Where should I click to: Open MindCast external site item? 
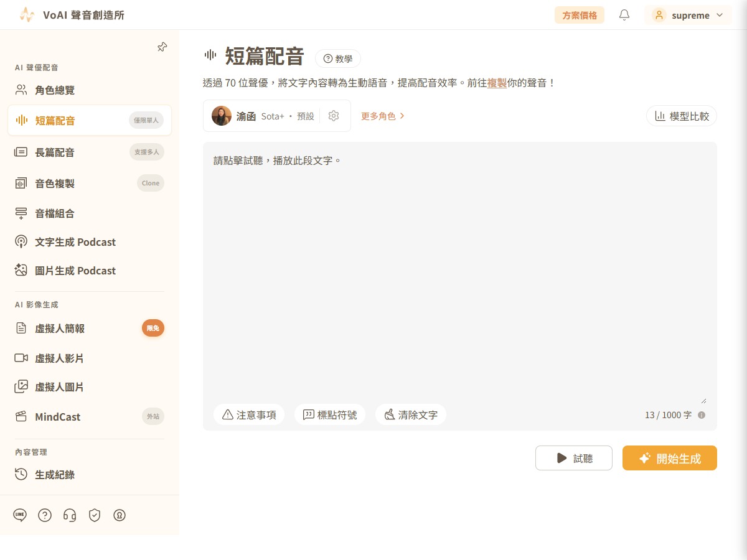tap(90, 417)
